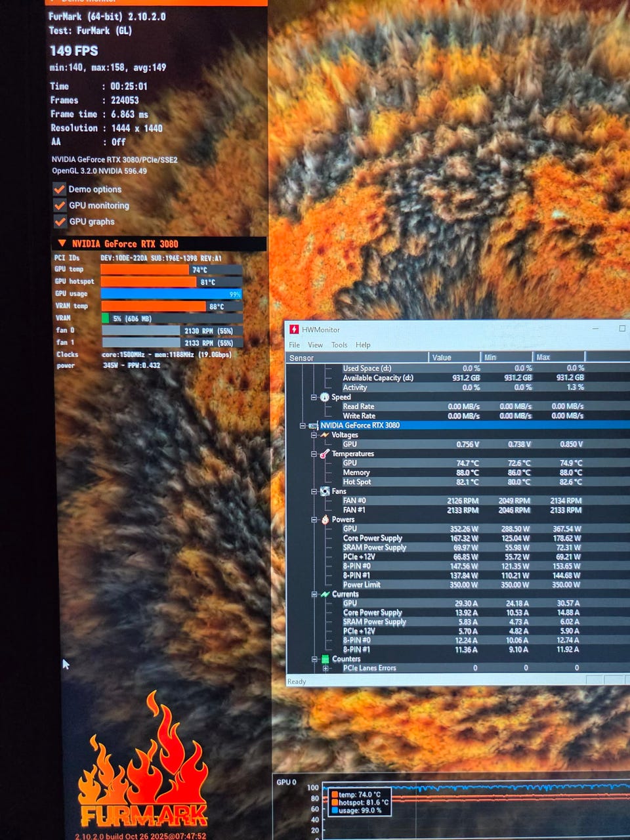The height and width of the screenshot is (840, 630).
Task: Uncheck the GPU monitoring checkbox
Action: [x=60, y=205]
